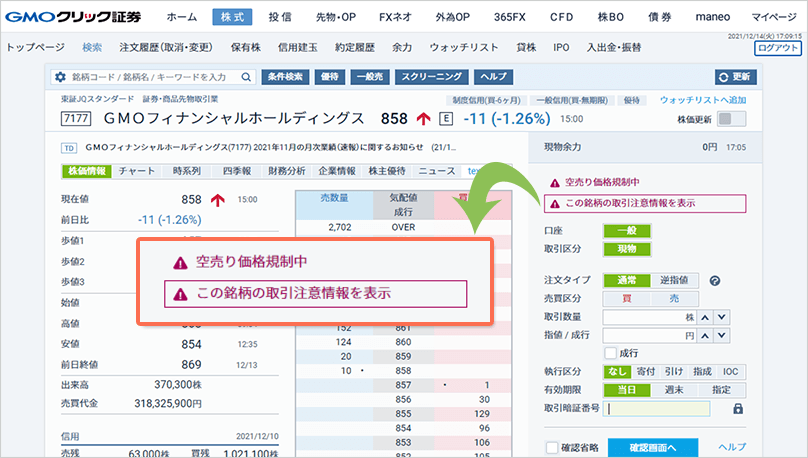This screenshot has width=808, height=458.
Task: Enable the 確認省略 checkbox
Action: 552,447
